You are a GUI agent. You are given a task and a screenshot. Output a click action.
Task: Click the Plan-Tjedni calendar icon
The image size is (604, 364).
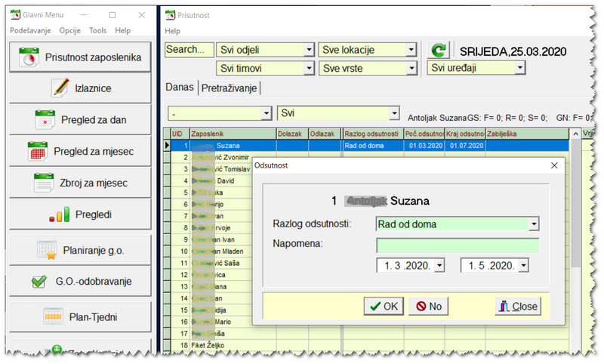[x=53, y=316]
